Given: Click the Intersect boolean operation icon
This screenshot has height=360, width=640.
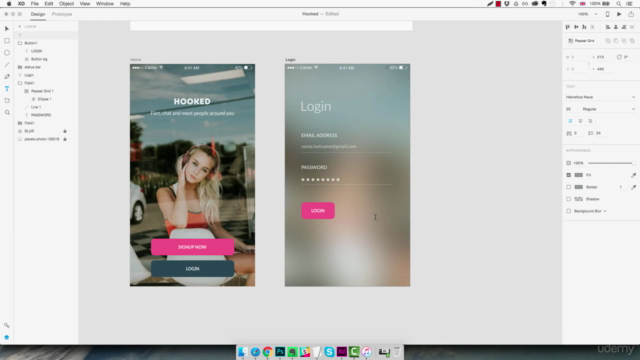Looking at the screenshot, I should click(624, 41).
